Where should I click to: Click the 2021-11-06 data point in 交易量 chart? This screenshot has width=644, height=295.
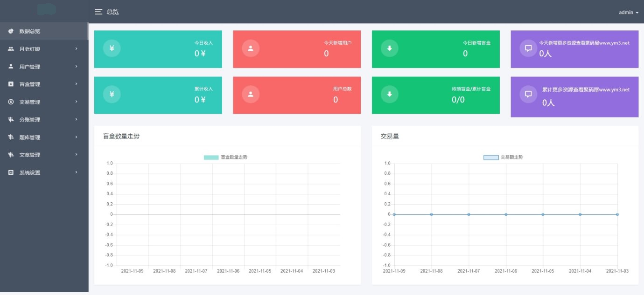[506, 214]
